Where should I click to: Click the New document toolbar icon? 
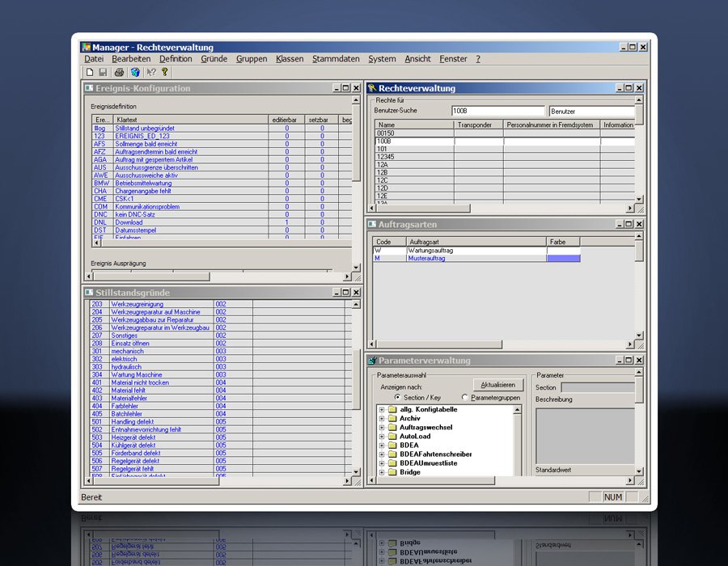tap(90, 72)
